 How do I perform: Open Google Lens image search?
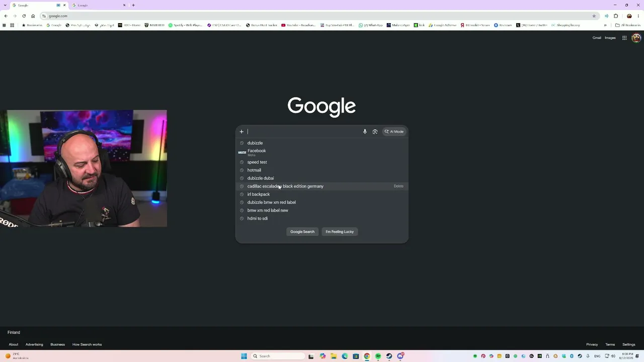coord(375,132)
